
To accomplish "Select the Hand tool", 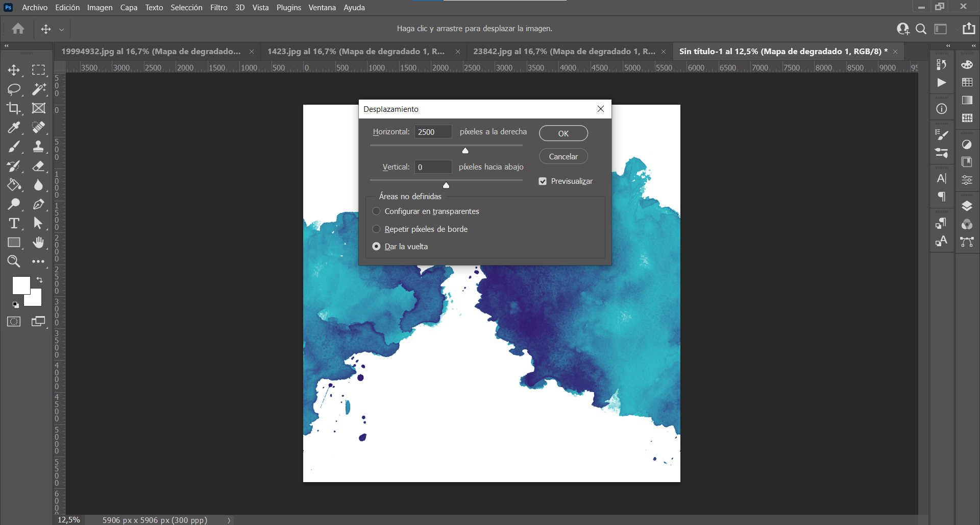I will pos(38,243).
